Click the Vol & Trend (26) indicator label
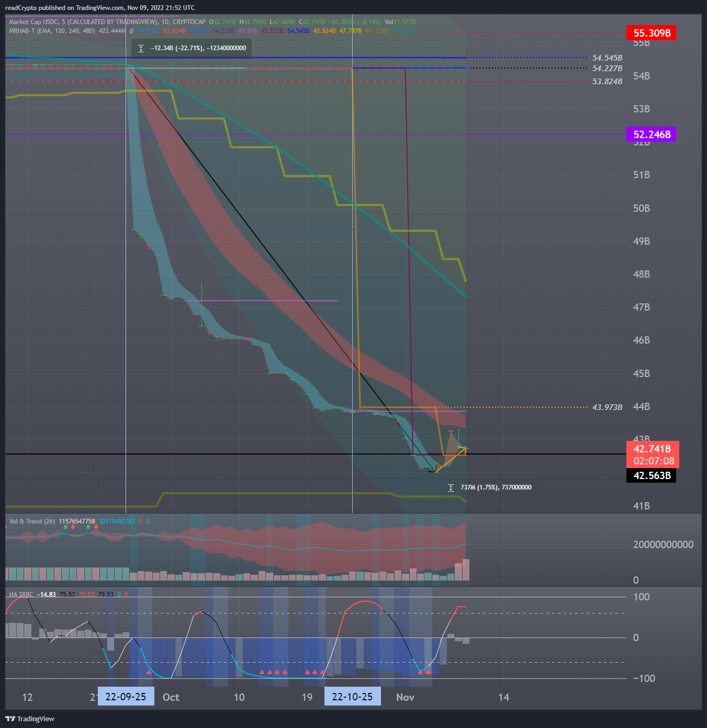The image size is (707, 728). click(32, 521)
